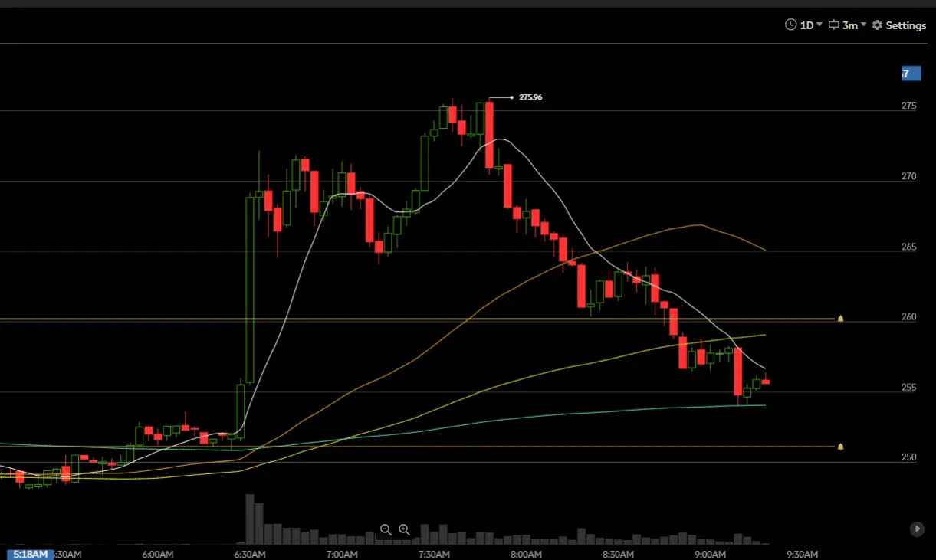
Task: Click the tallest volume bar at 6:30AM
Action: tap(250, 519)
